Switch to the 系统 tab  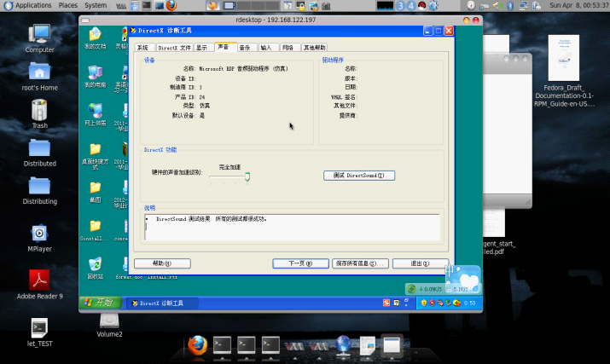[x=143, y=48]
